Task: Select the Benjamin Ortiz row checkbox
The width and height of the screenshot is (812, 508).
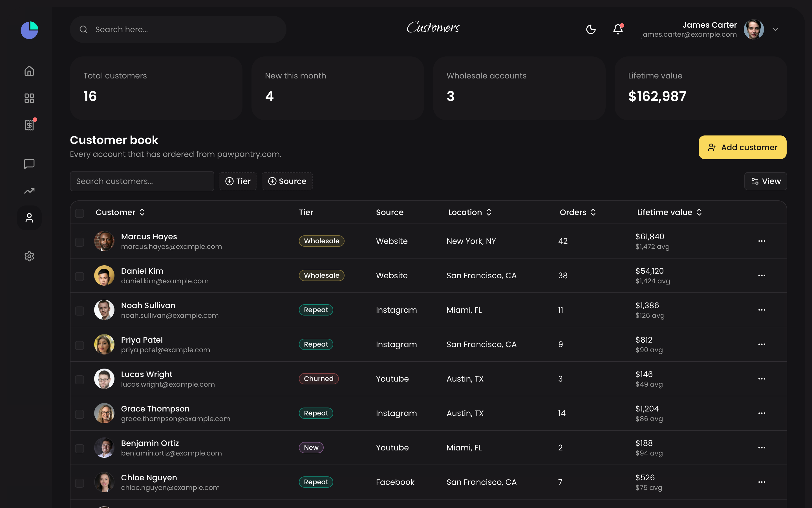Action: coord(80,448)
